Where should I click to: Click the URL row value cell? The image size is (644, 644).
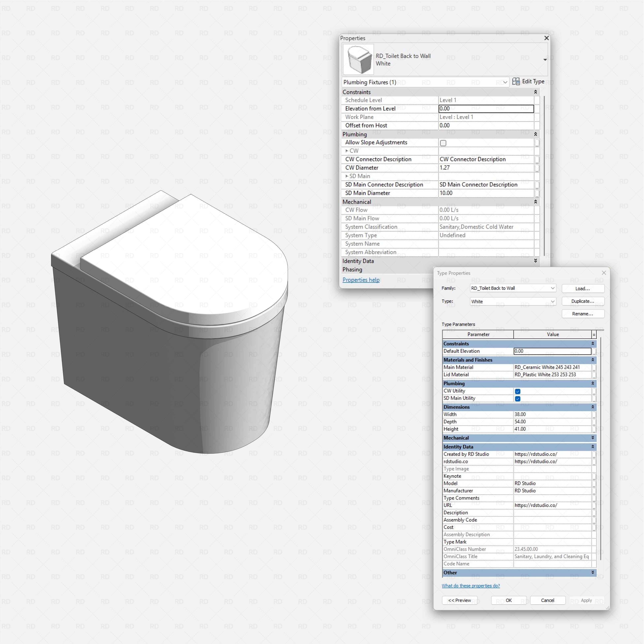552,505
